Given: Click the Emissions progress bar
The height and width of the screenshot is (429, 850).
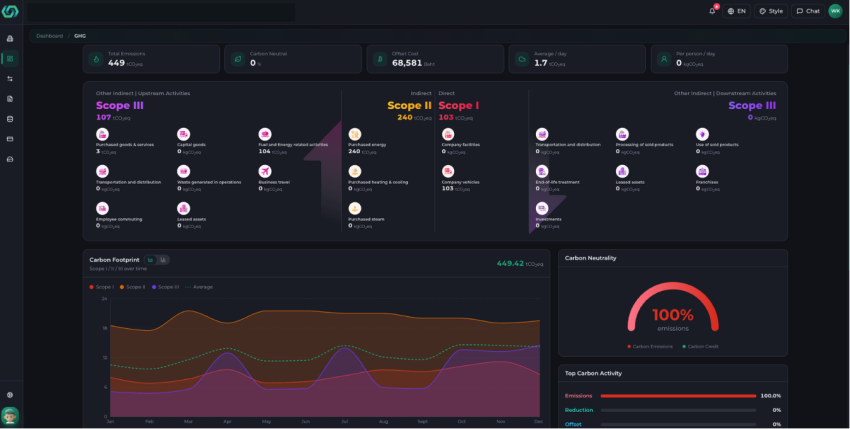Looking at the screenshot, I should [678, 396].
